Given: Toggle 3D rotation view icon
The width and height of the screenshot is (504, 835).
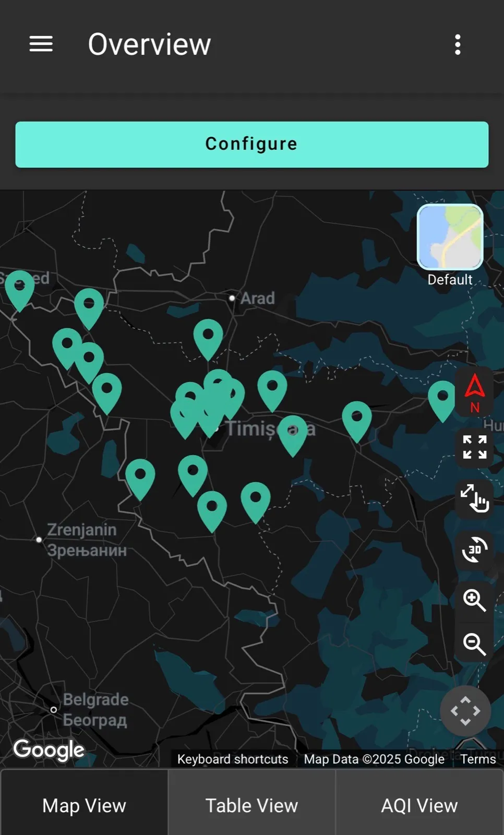Looking at the screenshot, I should click(x=474, y=550).
